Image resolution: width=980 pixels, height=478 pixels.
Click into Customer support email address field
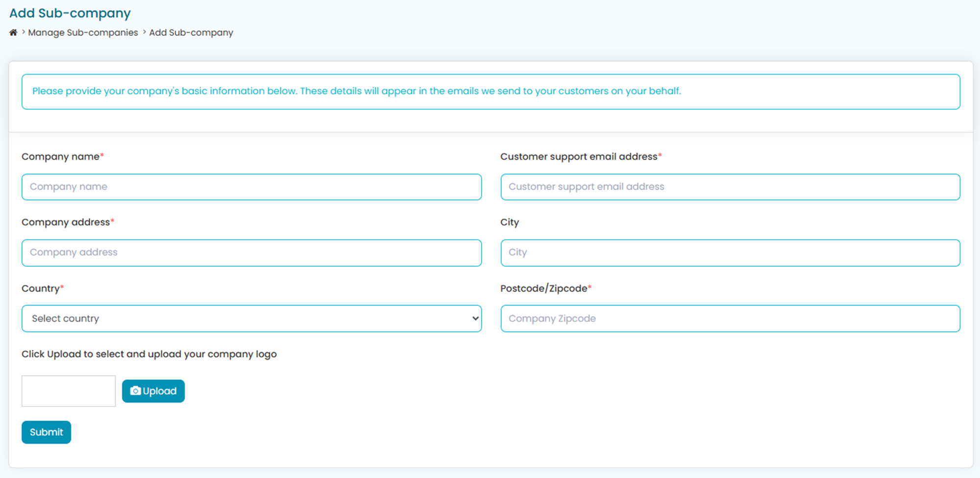pyautogui.click(x=730, y=187)
